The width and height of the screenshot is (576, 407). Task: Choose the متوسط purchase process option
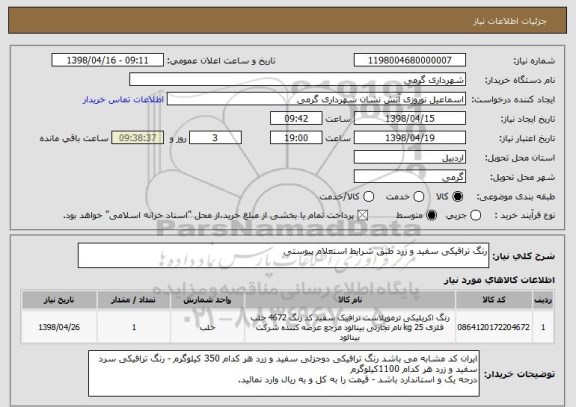pos(432,216)
